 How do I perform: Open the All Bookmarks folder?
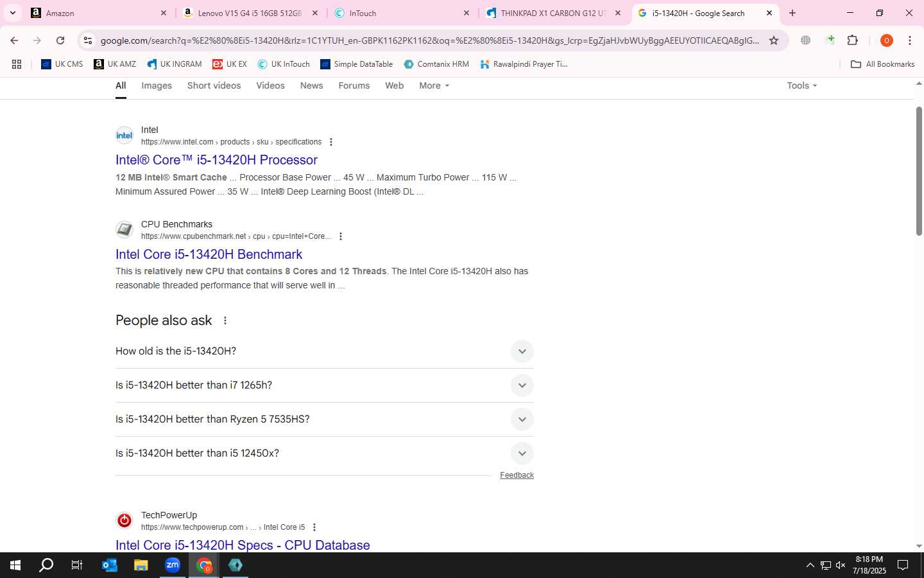click(x=882, y=64)
